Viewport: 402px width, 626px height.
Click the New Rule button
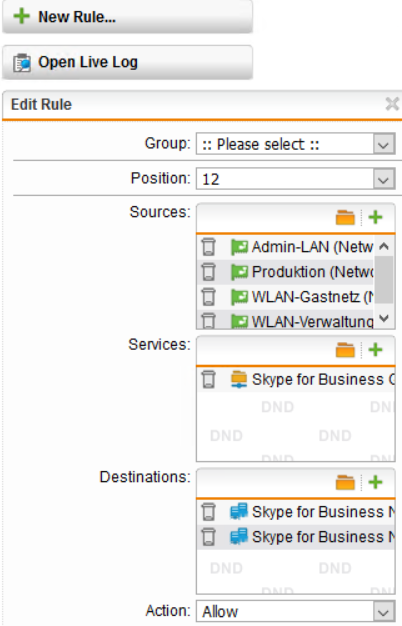(x=127, y=17)
